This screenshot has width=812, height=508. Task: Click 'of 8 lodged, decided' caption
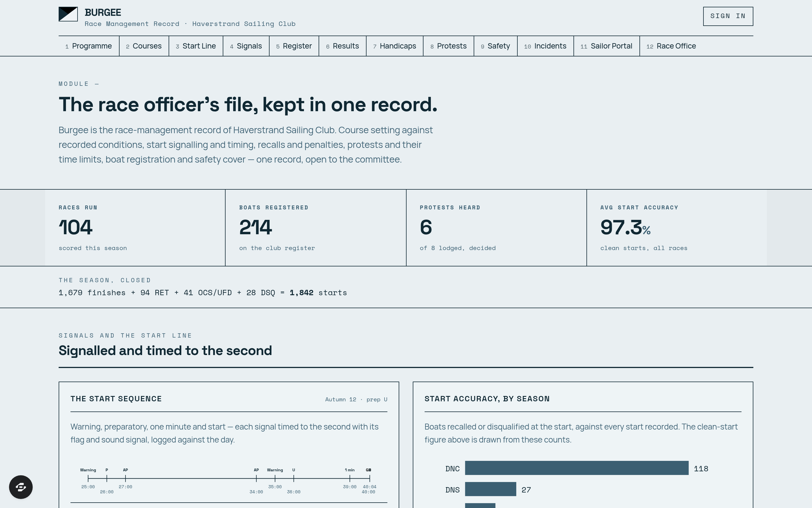(x=458, y=248)
